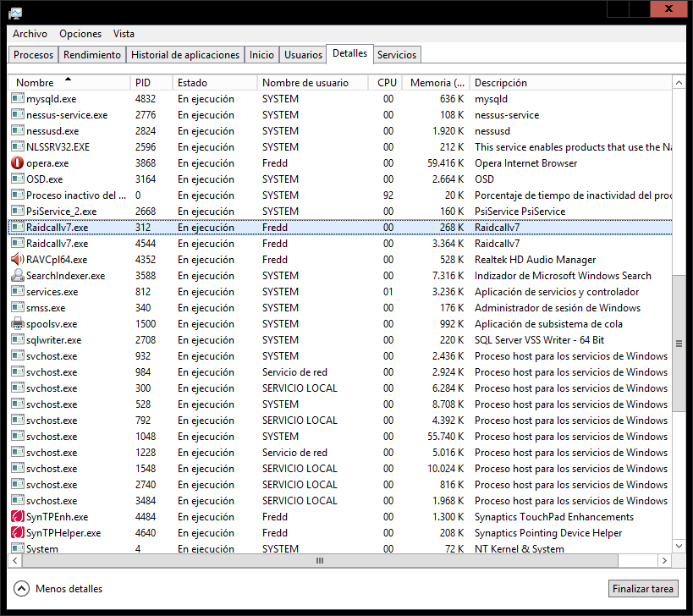Viewport: 693px width, 616px height.
Task: Switch to the Servicios tab
Action: (397, 55)
